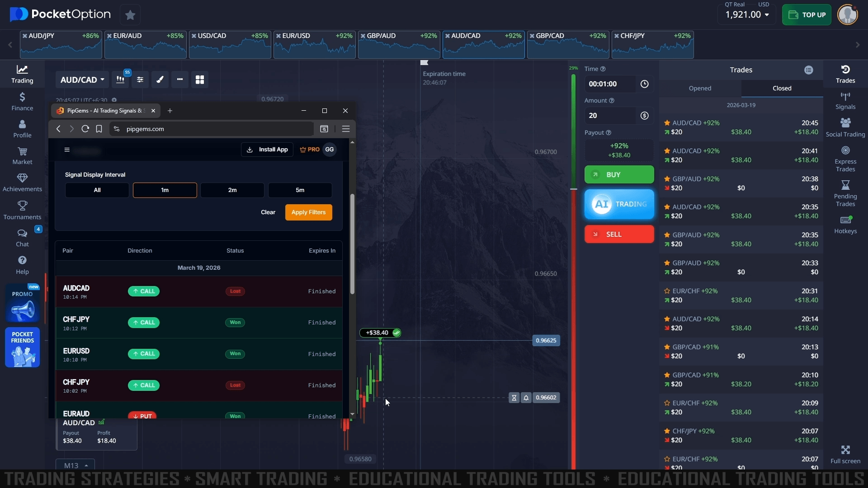Enter Full screen mode
Image resolution: width=868 pixels, height=488 pixels.
click(845, 455)
